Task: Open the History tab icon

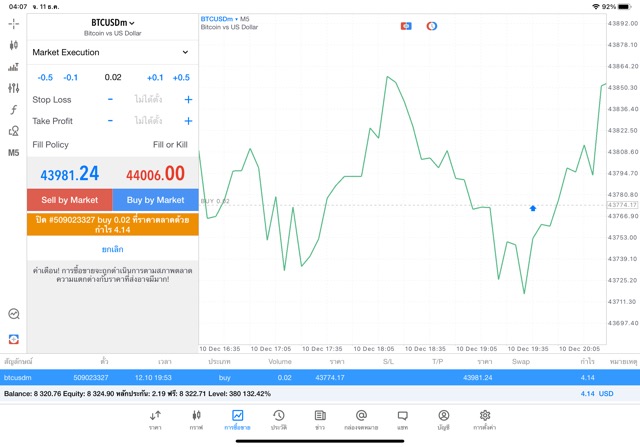Action: coord(278,419)
